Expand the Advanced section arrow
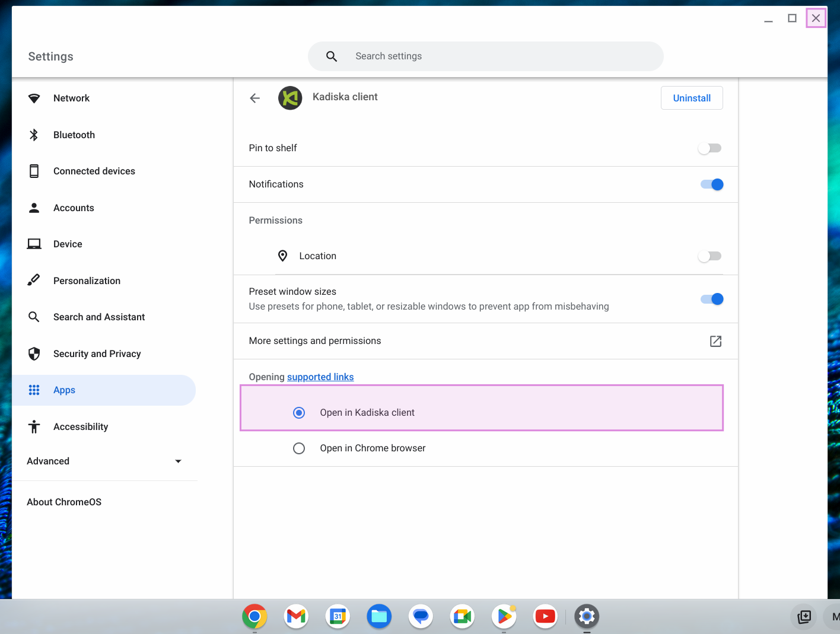The height and width of the screenshot is (634, 840). coord(178,461)
